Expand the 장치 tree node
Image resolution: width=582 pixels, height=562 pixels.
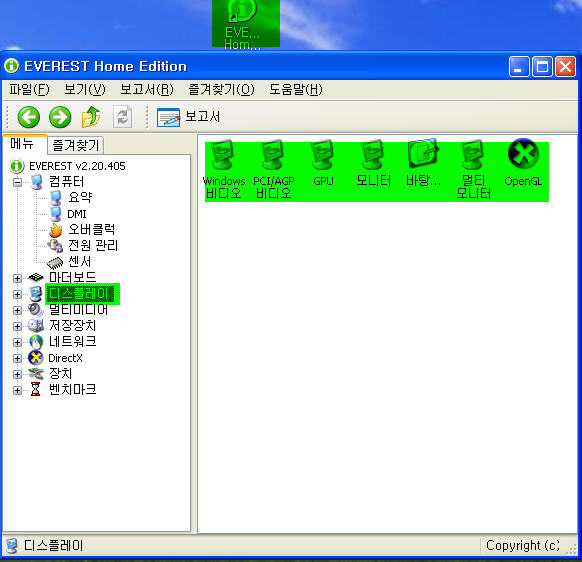pos(17,374)
